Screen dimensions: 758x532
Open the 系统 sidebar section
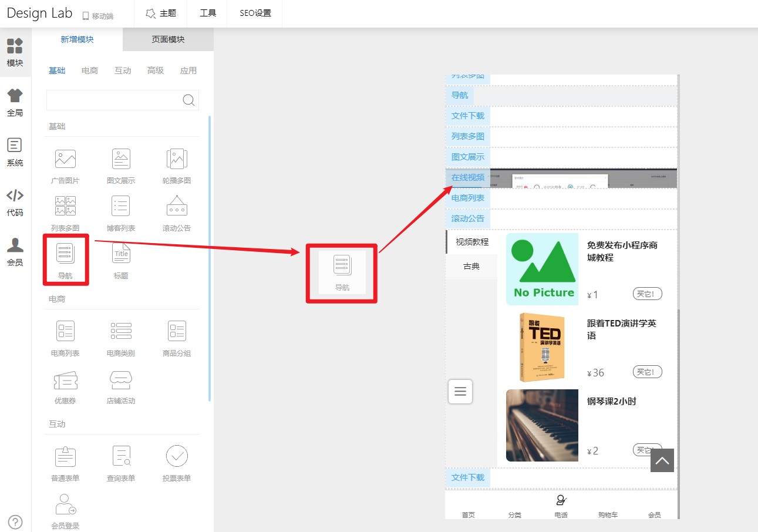[15, 152]
